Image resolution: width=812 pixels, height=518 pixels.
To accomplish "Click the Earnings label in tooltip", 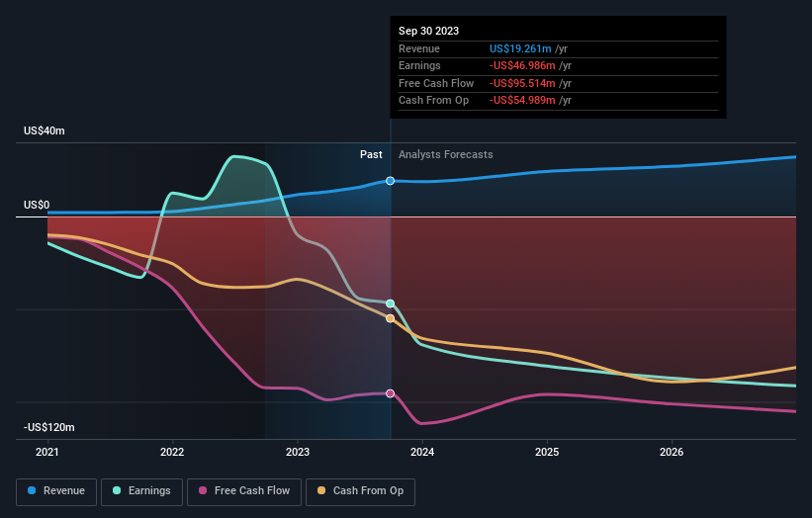I will coord(419,65).
